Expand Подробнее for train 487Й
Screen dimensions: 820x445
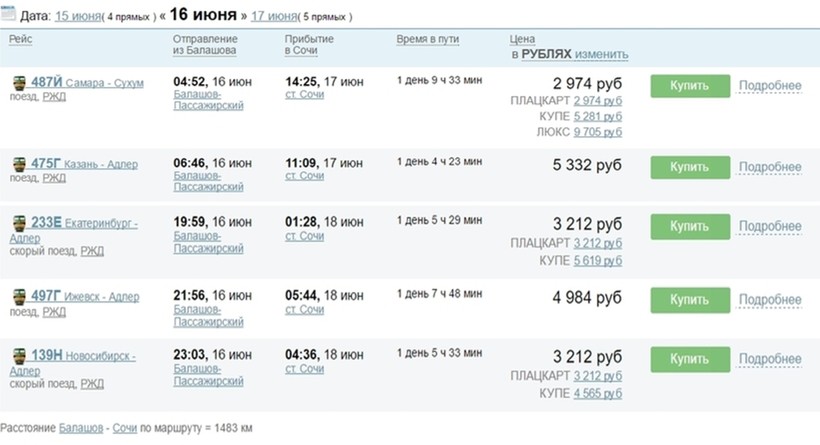click(770, 85)
